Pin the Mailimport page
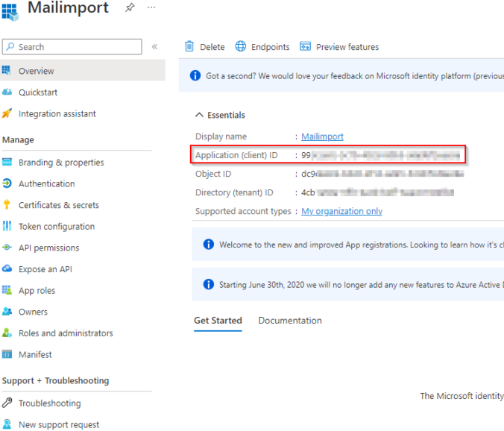 coord(130,7)
